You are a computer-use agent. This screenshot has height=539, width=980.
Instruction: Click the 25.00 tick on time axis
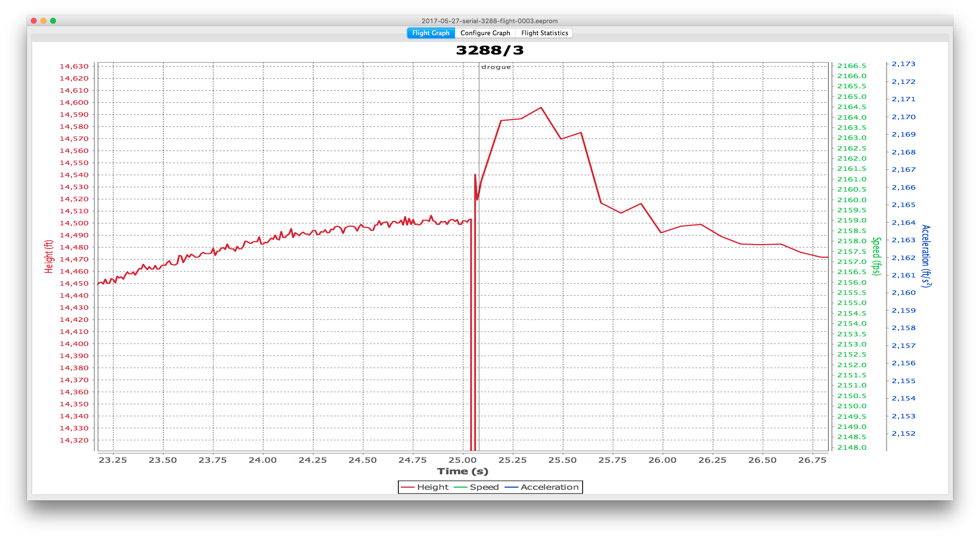(x=463, y=460)
